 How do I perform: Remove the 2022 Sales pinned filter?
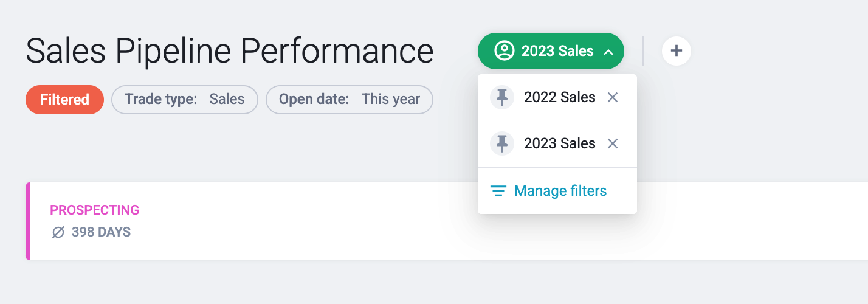tap(613, 97)
